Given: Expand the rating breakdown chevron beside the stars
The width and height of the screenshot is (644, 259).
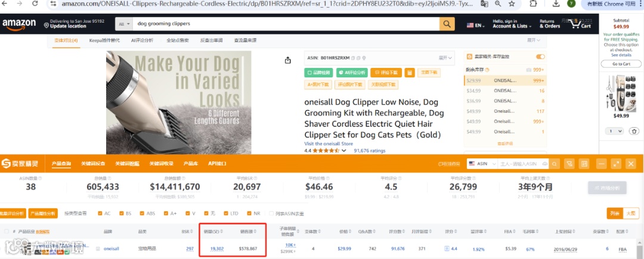Looking at the screenshot, I should pos(344,151).
